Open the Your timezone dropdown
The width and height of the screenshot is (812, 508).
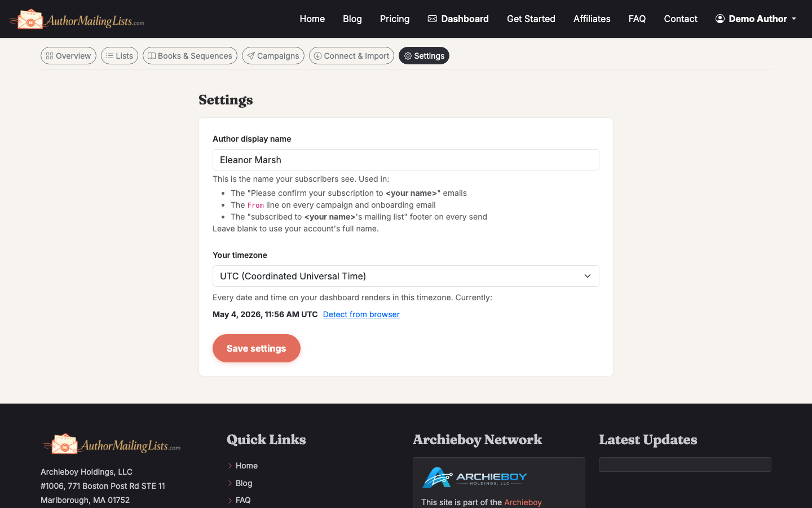406,276
